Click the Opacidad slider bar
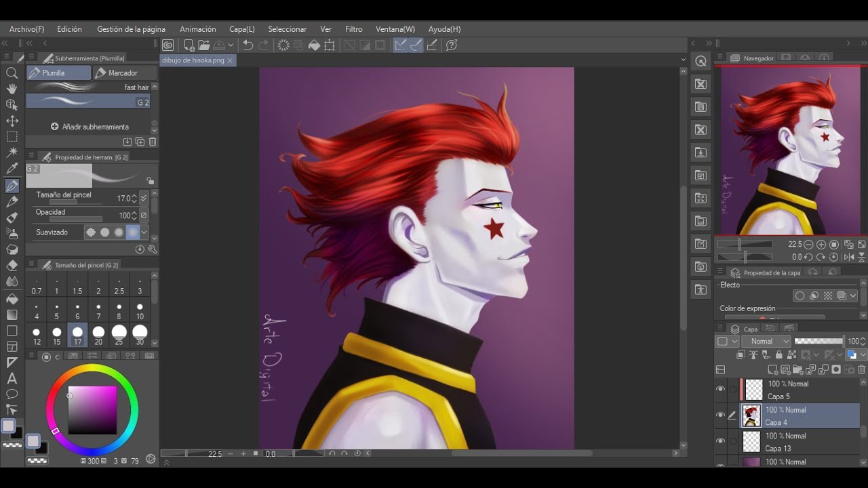The height and width of the screenshot is (488, 868). 75,219
